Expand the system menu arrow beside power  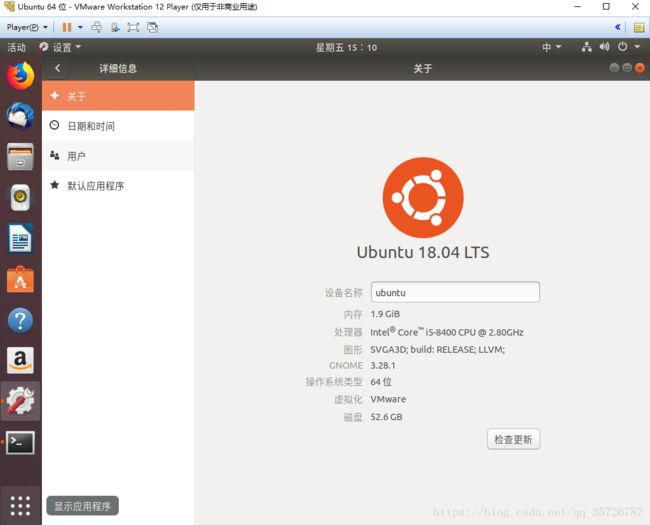[637, 47]
